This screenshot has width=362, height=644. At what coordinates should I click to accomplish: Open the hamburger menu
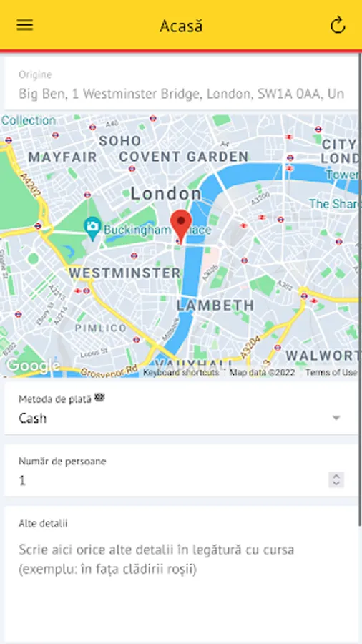24,26
